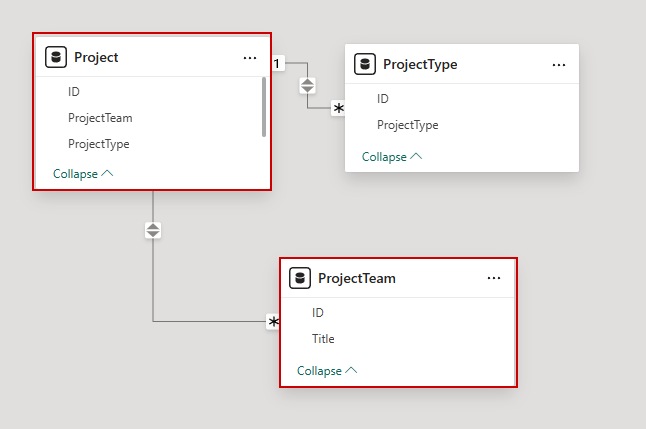Click the ProjectType table database icon

pos(365,65)
